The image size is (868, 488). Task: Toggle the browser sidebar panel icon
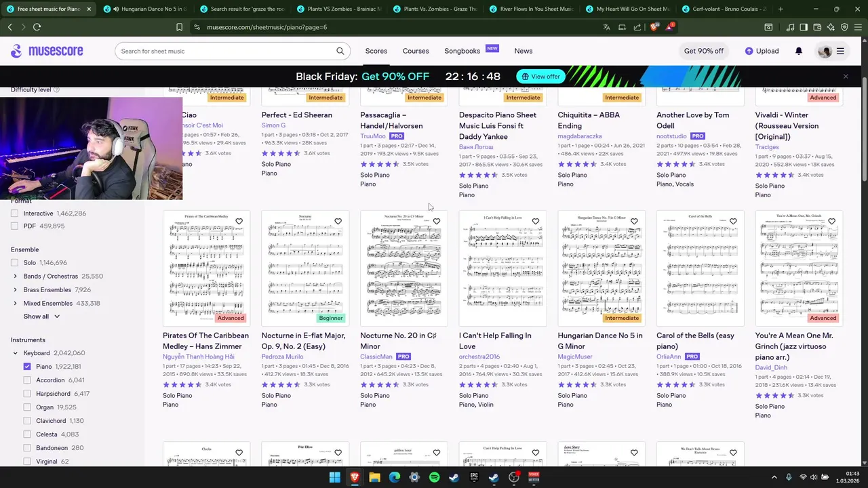click(x=804, y=27)
